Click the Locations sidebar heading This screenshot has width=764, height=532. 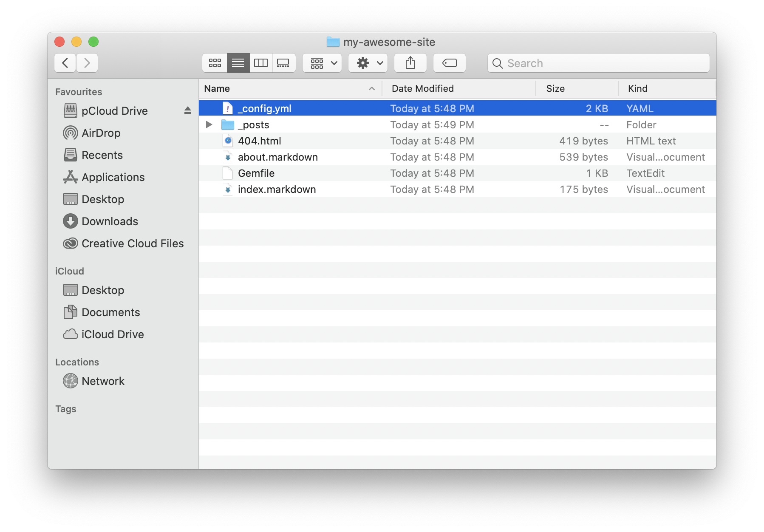[x=77, y=362]
